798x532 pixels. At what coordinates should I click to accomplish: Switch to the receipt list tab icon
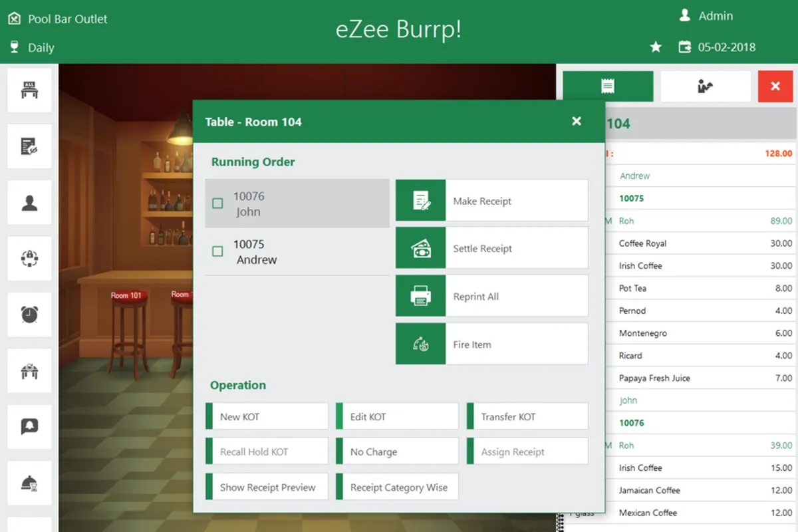coord(608,86)
